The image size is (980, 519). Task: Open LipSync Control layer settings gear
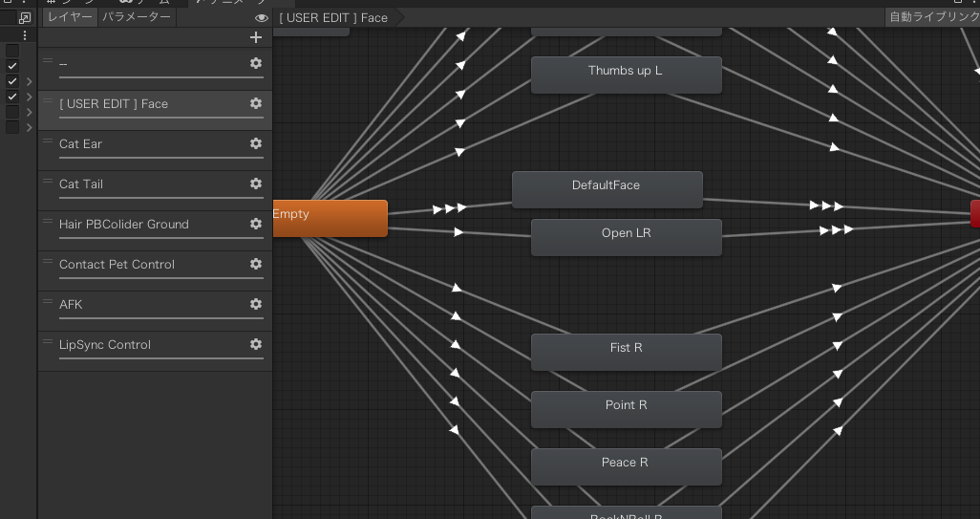256,344
